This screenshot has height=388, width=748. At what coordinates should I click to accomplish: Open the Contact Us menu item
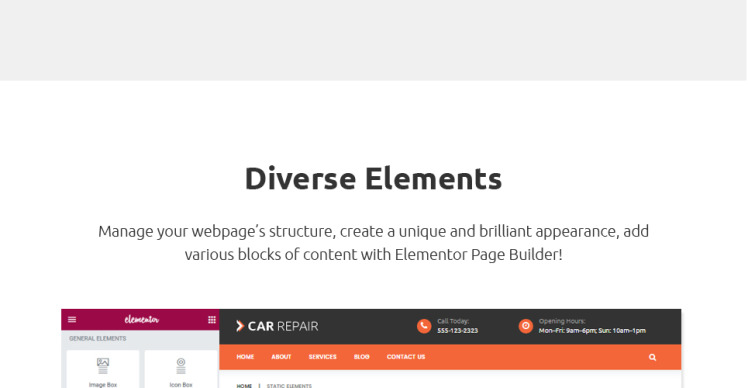tap(406, 357)
